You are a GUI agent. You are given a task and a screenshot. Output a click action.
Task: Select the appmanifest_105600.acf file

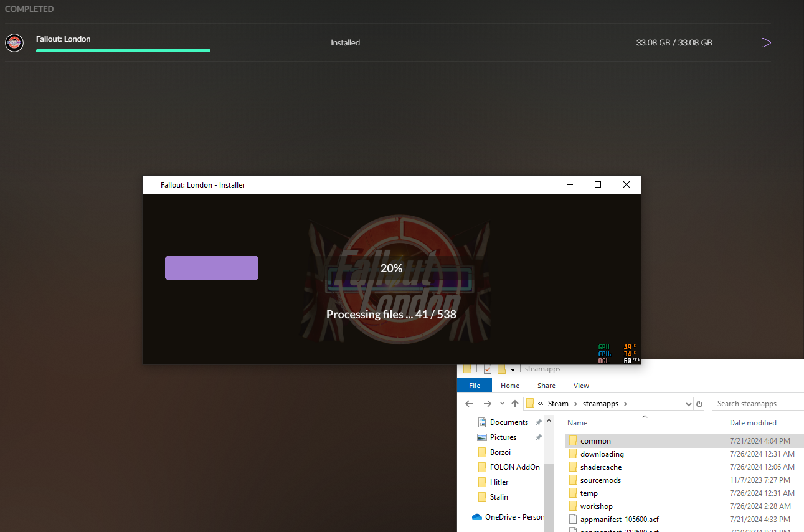(x=619, y=520)
